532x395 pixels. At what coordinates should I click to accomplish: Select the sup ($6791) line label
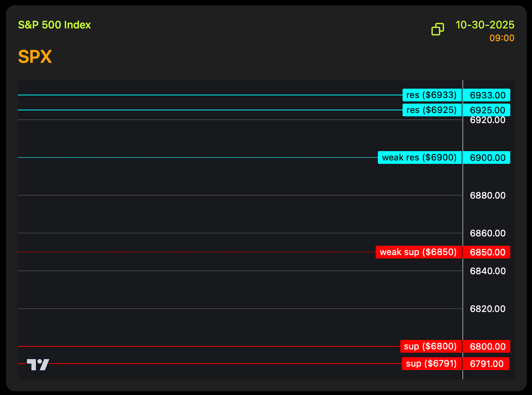(x=431, y=364)
